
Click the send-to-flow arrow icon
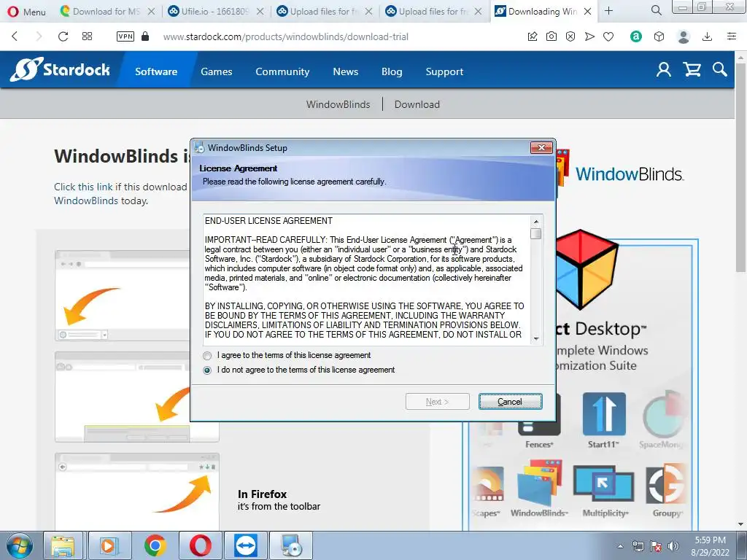coord(589,36)
